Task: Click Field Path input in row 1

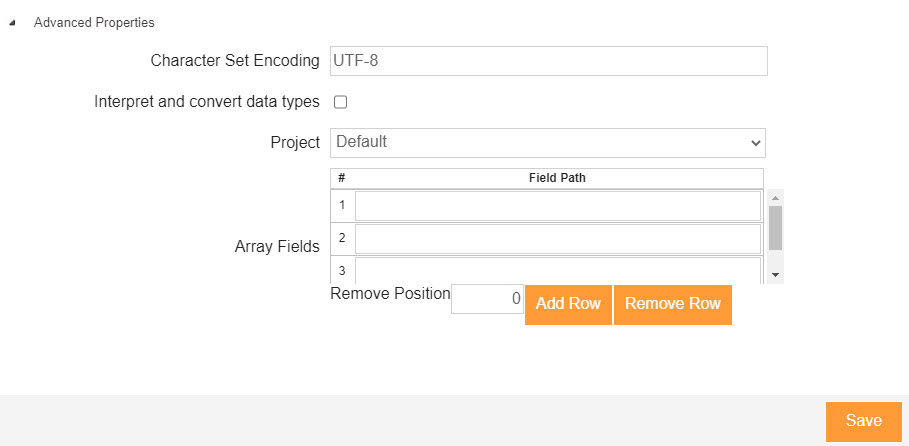Action: 557,205
